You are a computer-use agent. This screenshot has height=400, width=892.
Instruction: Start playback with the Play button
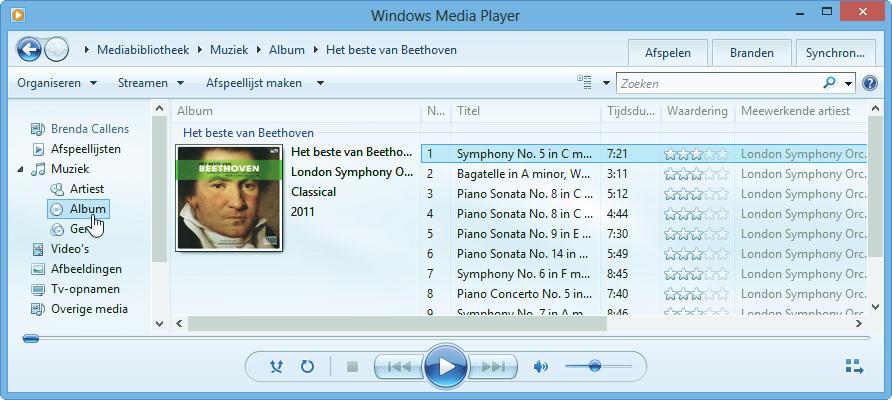coord(447,366)
